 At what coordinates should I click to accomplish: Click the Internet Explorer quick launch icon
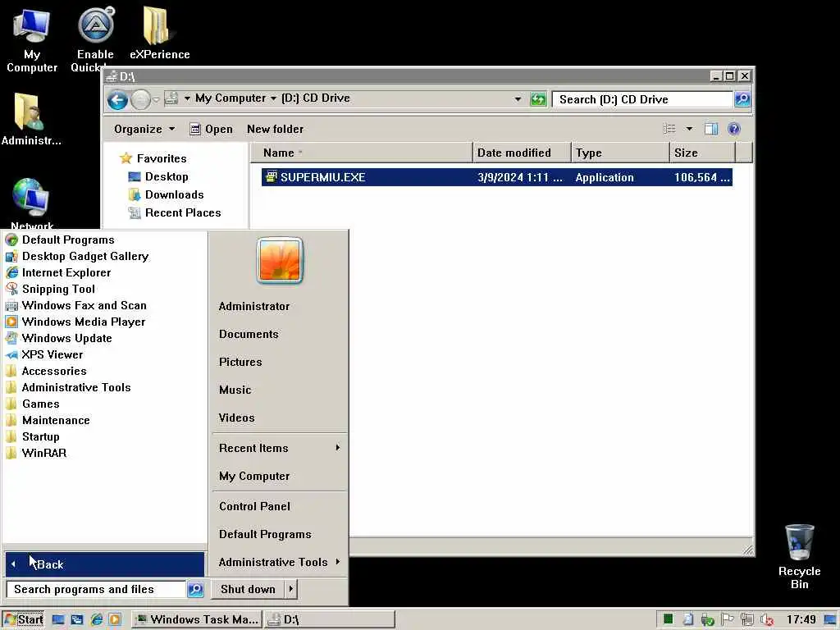coord(97,620)
